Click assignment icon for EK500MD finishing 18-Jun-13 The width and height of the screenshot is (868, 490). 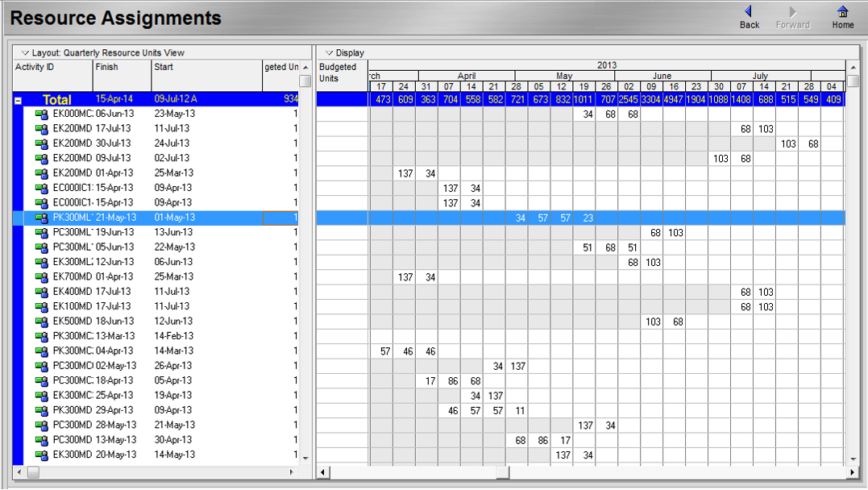tap(42, 322)
